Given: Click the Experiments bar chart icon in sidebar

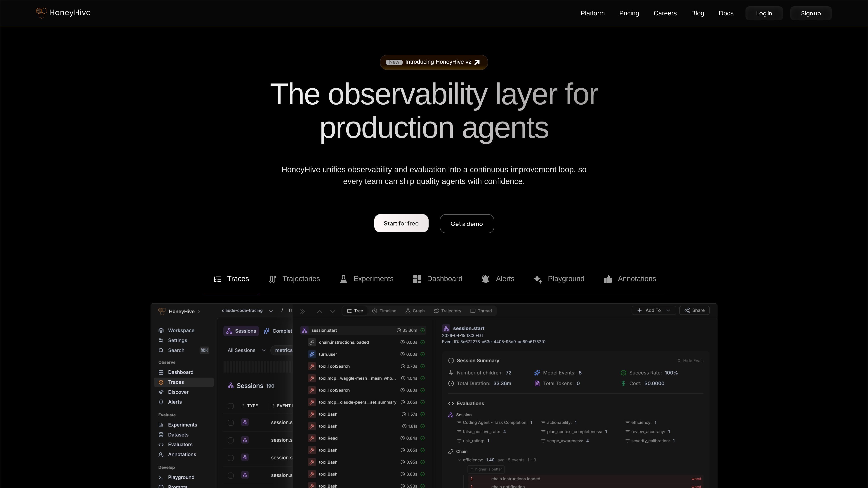Looking at the screenshot, I should (x=161, y=425).
